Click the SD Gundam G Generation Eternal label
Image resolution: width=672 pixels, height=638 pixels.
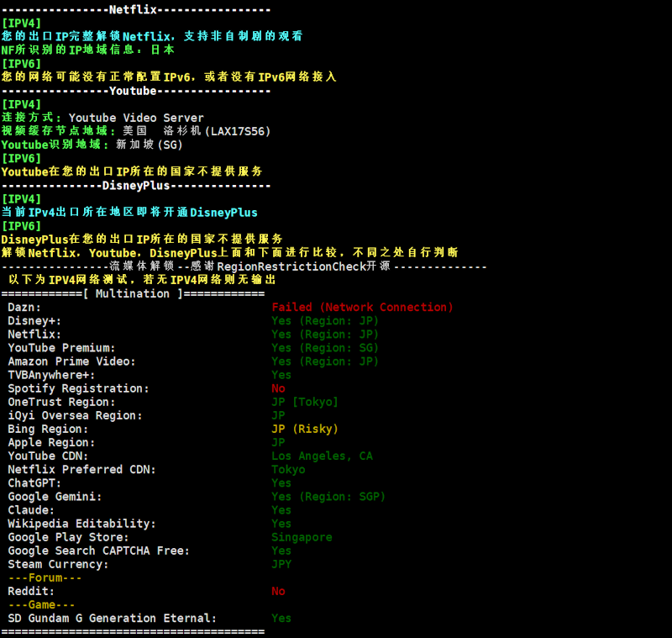tap(112, 618)
